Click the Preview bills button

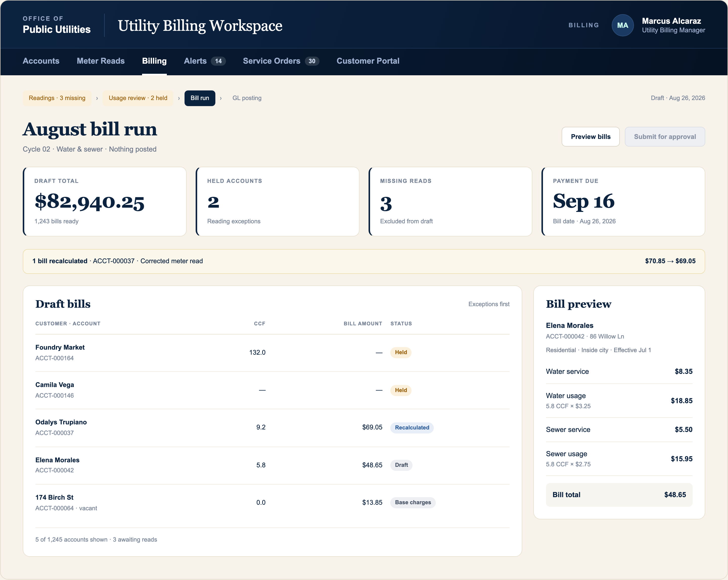[x=590, y=137]
